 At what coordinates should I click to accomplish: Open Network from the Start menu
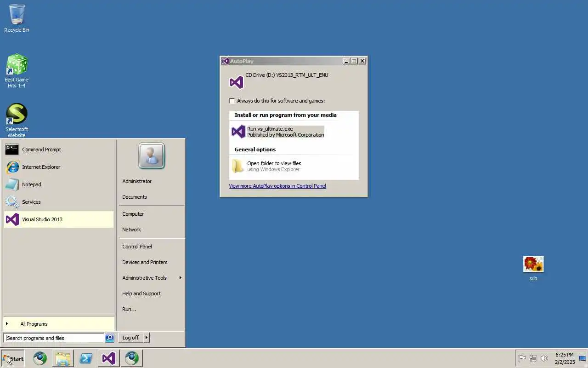click(x=152, y=230)
